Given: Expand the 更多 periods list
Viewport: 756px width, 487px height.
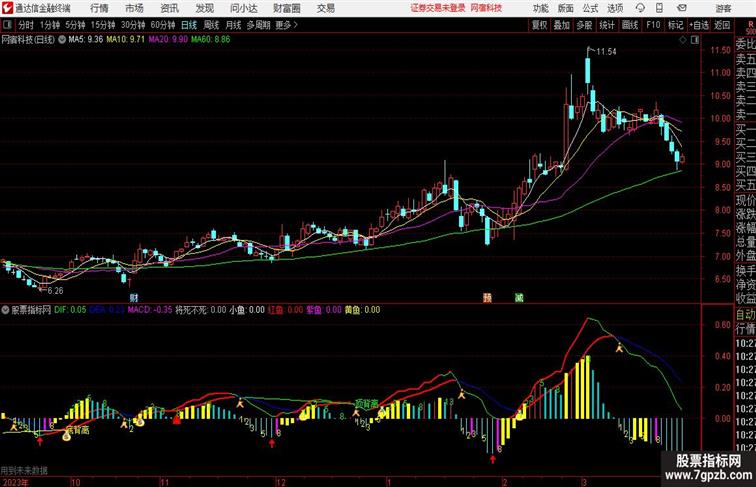Looking at the screenshot, I should click(286, 25).
